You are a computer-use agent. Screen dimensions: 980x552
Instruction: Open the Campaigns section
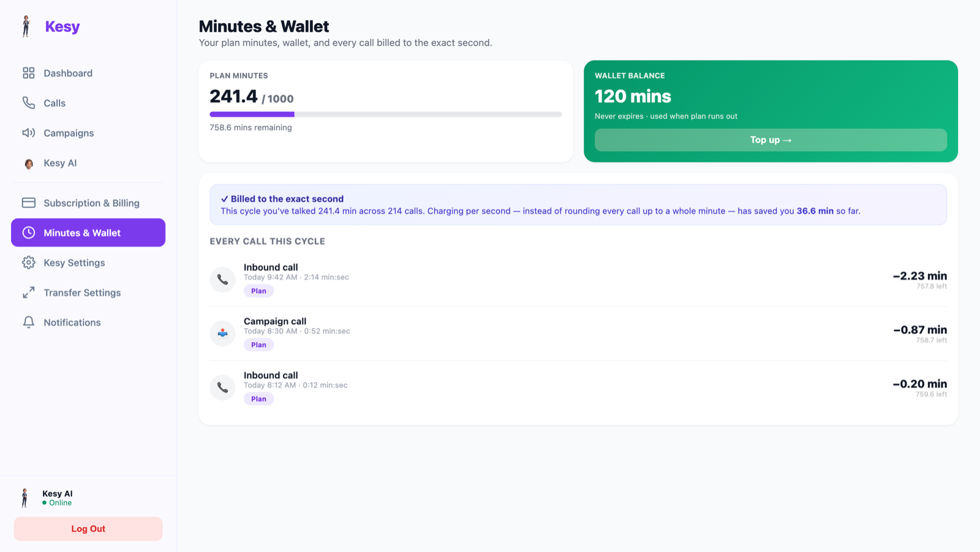pos(88,133)
